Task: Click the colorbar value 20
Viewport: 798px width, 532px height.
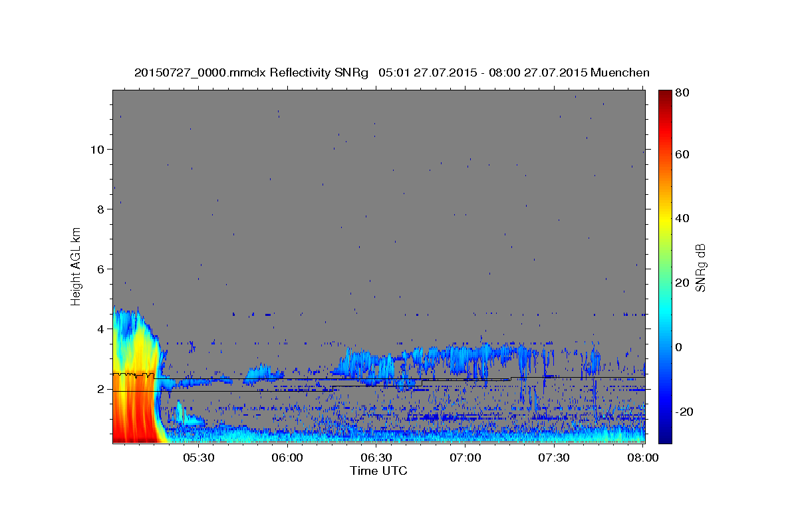Action: tap(683, 283)
